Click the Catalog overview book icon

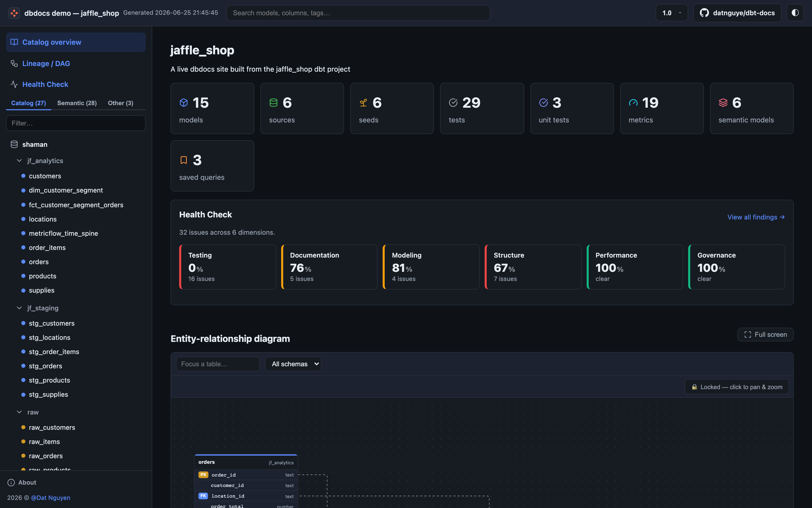coord(14,42)
